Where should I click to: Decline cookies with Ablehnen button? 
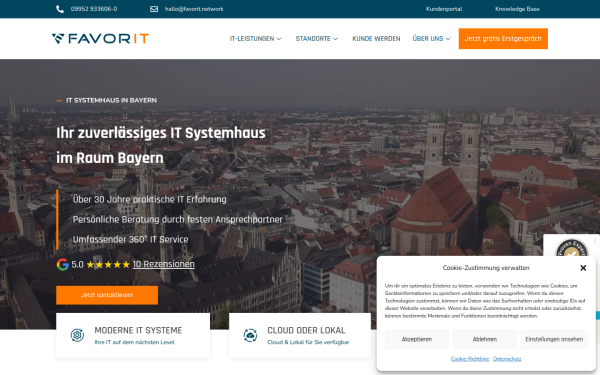484,339
